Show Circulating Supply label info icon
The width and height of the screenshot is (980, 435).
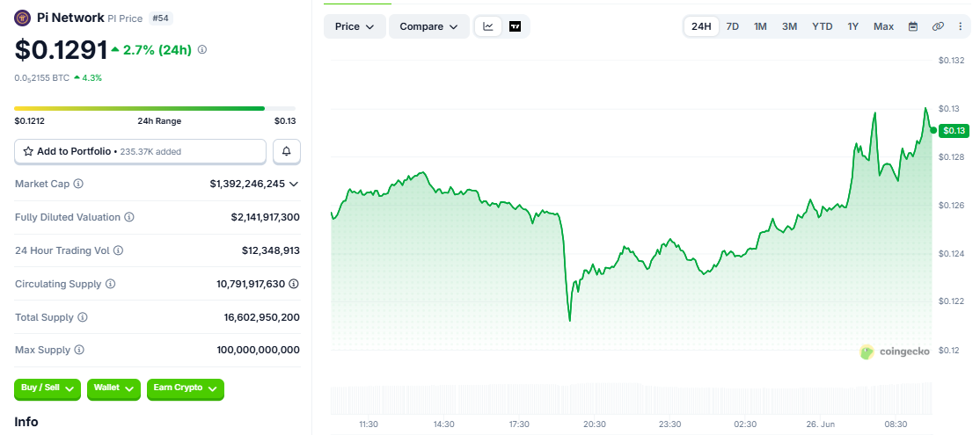[x=110, y=284]
